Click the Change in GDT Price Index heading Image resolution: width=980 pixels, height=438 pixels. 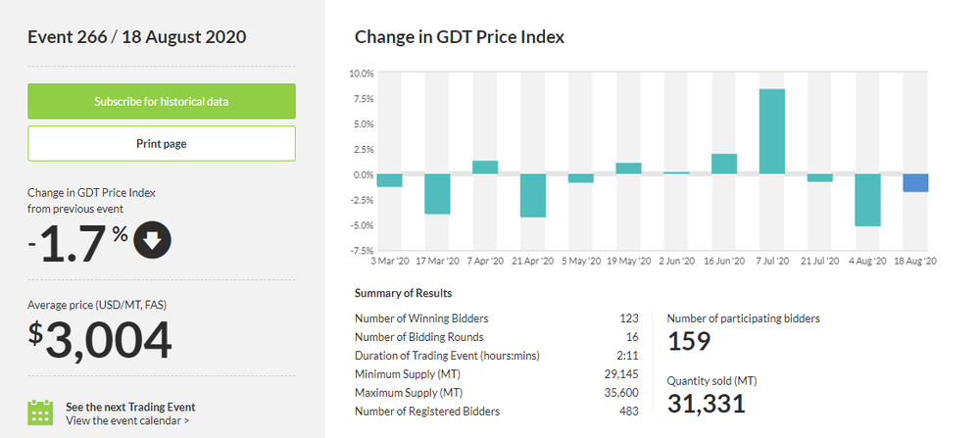coord(460,37)
